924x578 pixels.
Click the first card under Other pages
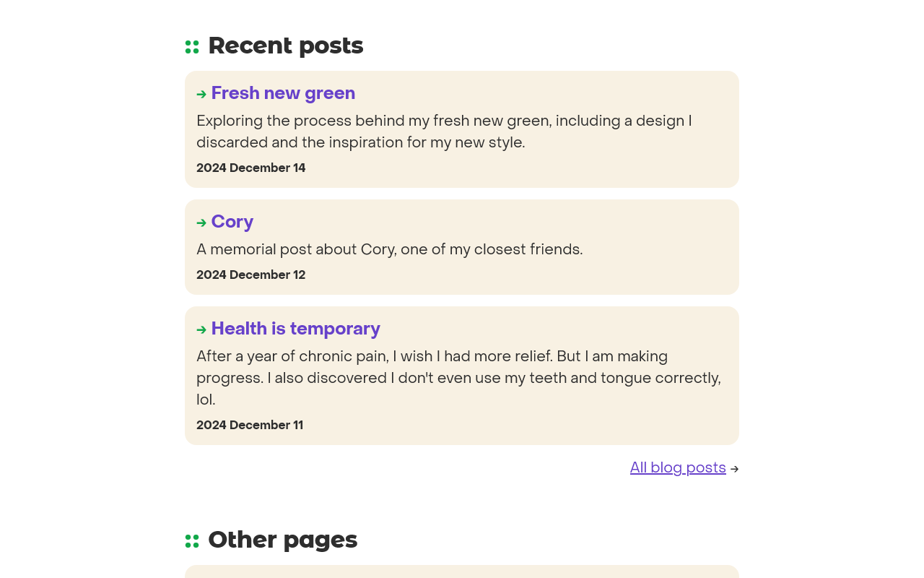coord(462,571)
